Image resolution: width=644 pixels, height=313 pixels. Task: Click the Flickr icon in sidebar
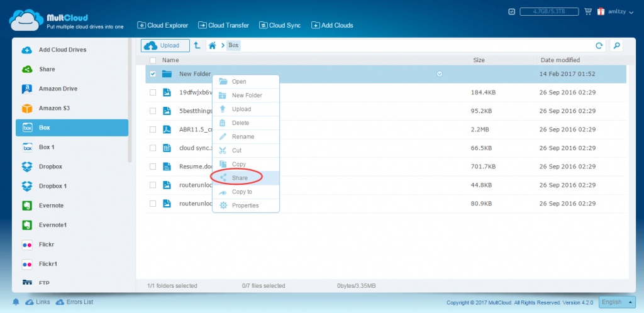(x=27, y=244)
